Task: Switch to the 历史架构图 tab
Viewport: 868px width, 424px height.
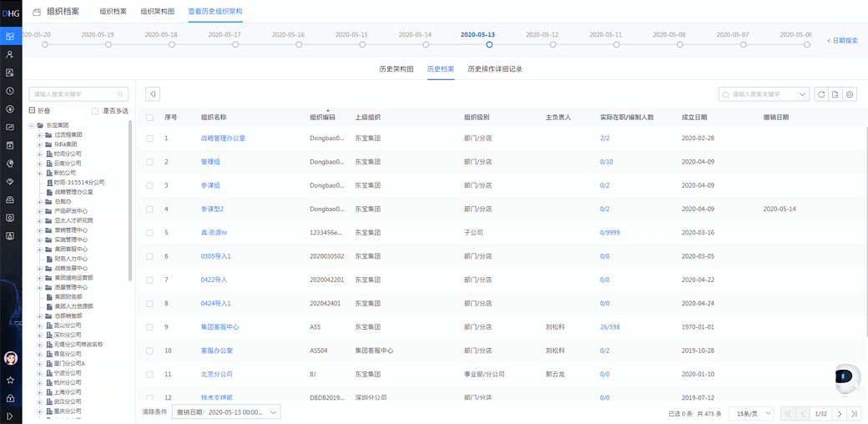Action: click(x=396, y=69)
